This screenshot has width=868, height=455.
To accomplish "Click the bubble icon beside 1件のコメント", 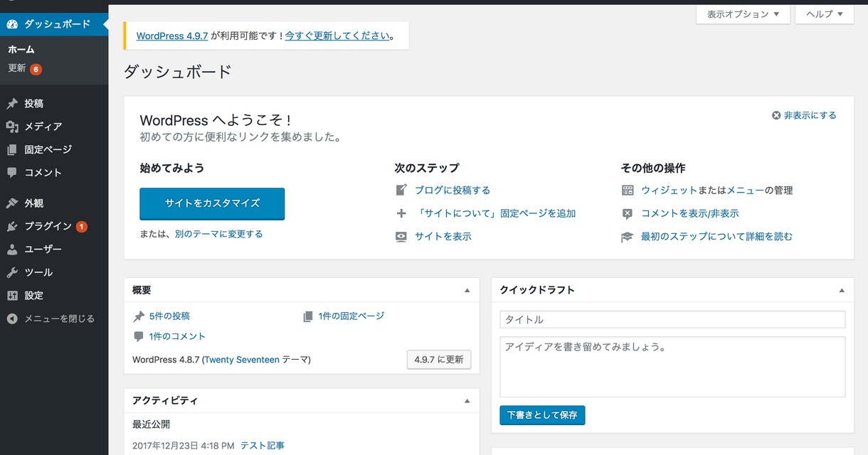I will 139,336.
